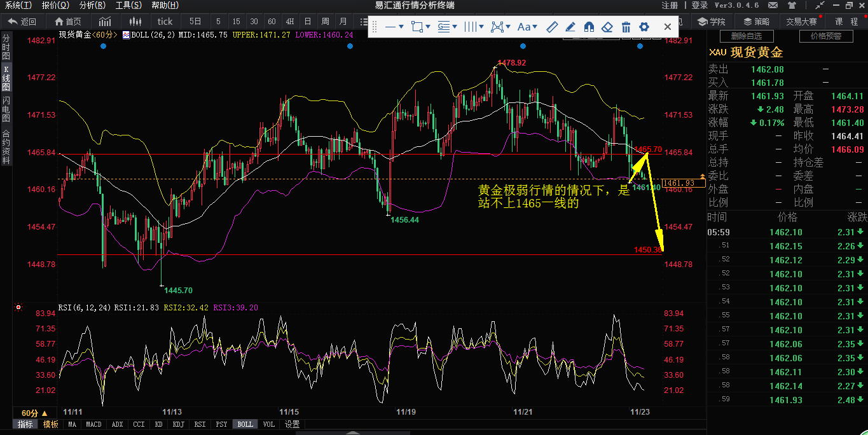The height and width of the screenshot is (435, 868).
Task: Toggle the magnet snap tool
Action: pyautogui.click(x=589, y=27)
